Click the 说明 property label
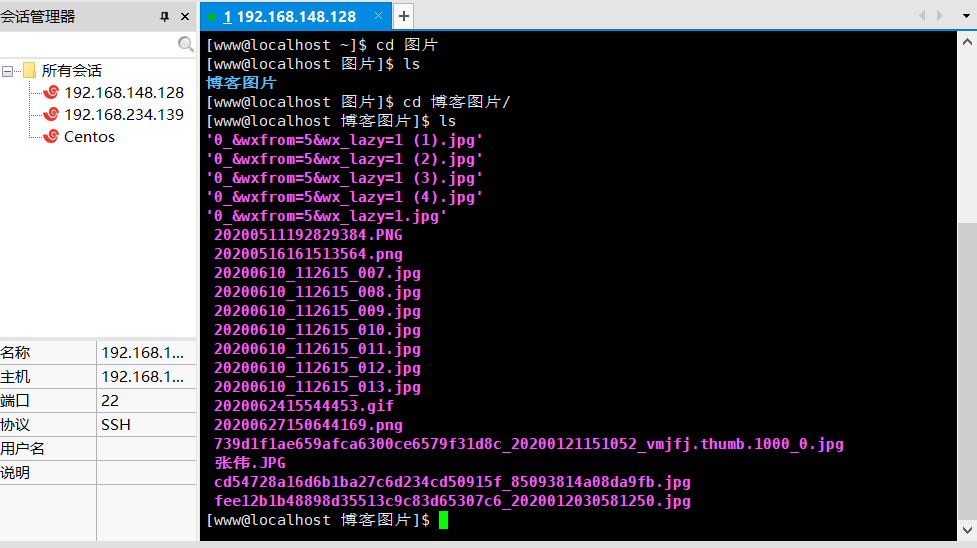This screenshot has width=977, height=548. [15, 473]
